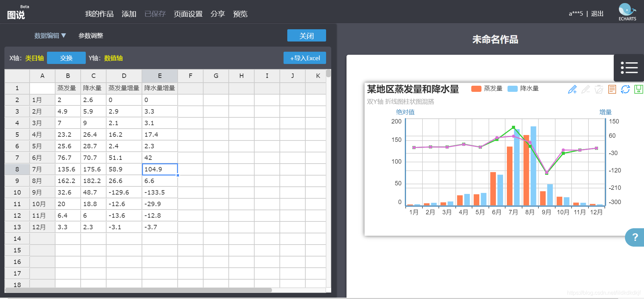644x299 pixels.
Task: Click cell with value 182.2
Action: click(x=93, y=181)
